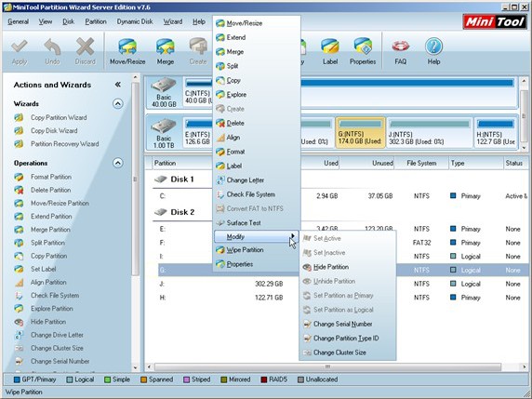Click the RAID5 legend color swatch
The image size is (532, 399).
point(263,379)
